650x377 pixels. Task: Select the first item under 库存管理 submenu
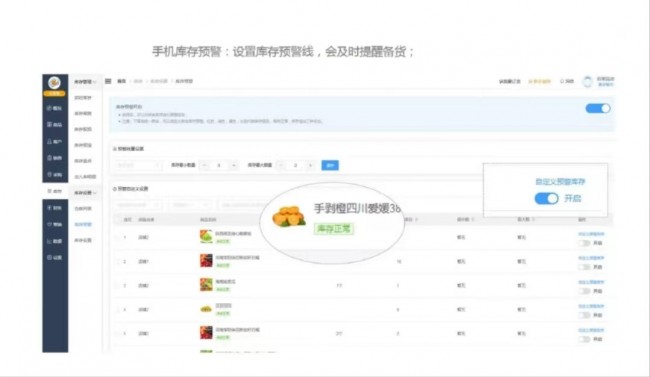(x=83, y=97)
